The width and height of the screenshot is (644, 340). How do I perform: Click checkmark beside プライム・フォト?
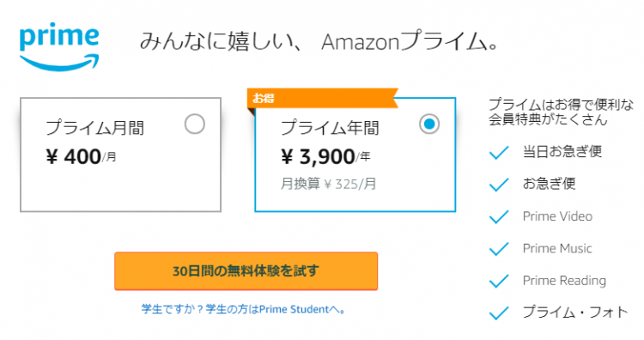[x=499, y=313]
